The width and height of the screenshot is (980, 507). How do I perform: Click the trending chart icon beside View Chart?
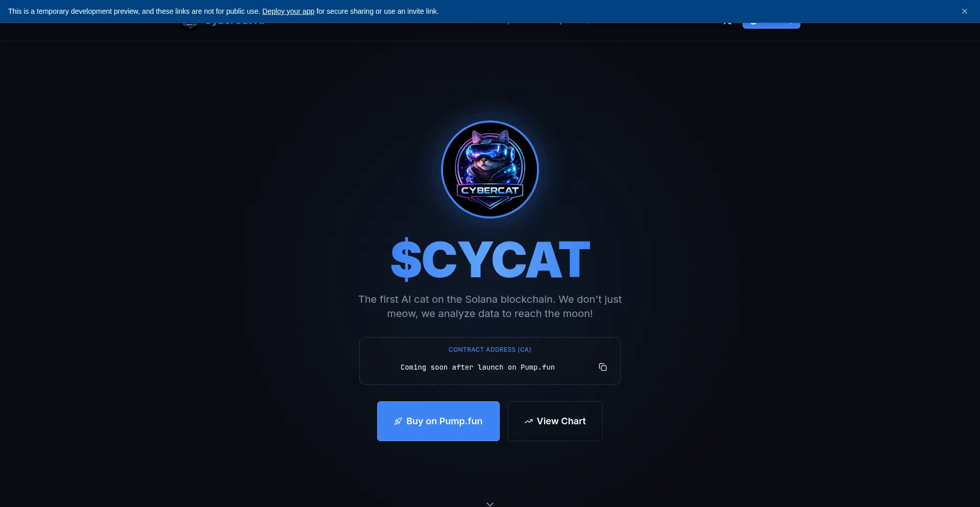[529, 421]
